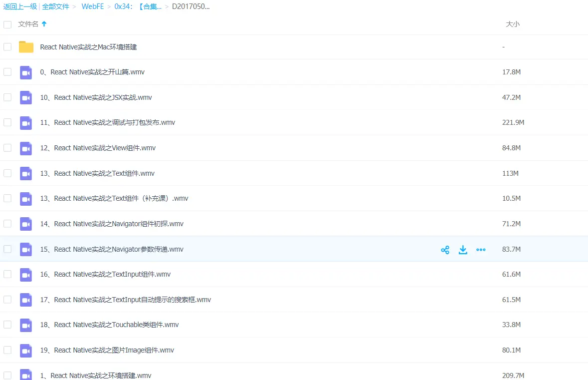Click video icon of 18、Touchable类组件.wmv
This screenshot has height=380, width=588.
[x=26, y=325]
